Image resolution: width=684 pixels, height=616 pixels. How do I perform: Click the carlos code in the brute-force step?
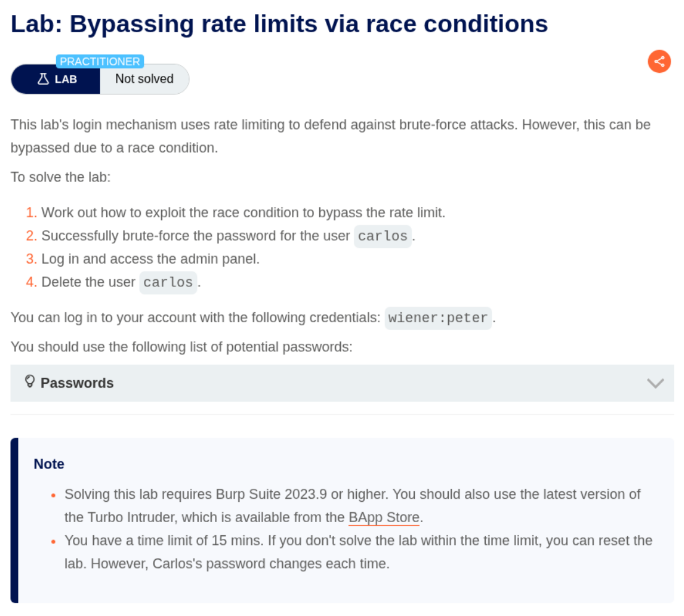tap(383, 236)
